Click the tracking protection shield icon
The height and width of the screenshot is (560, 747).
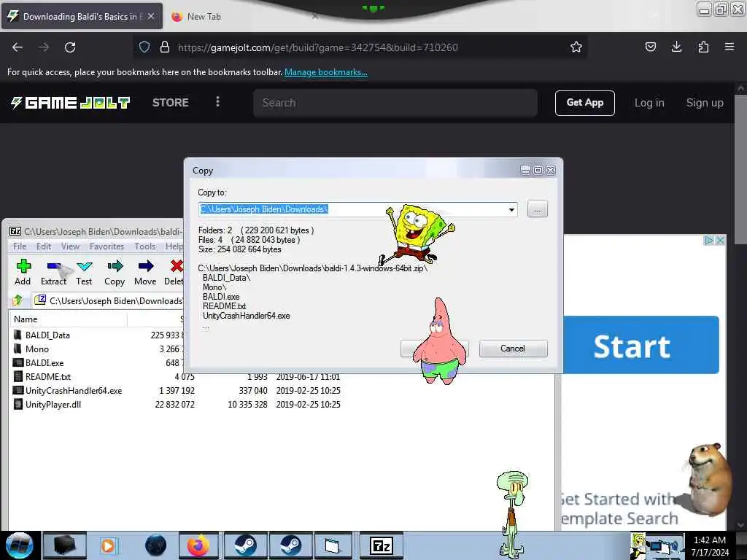tap(144, 47)
